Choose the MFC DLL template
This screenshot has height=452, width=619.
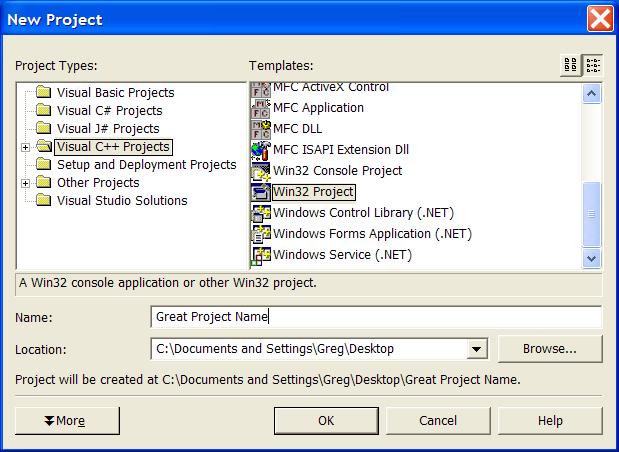point(297,129)
